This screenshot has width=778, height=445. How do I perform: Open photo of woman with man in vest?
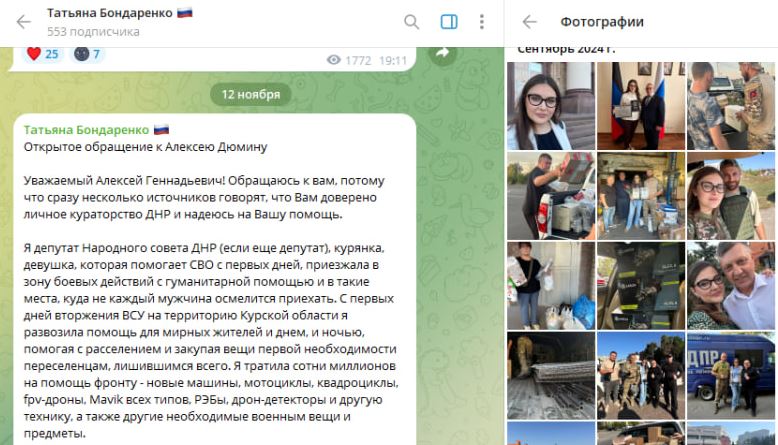click(x=731, y=196)
